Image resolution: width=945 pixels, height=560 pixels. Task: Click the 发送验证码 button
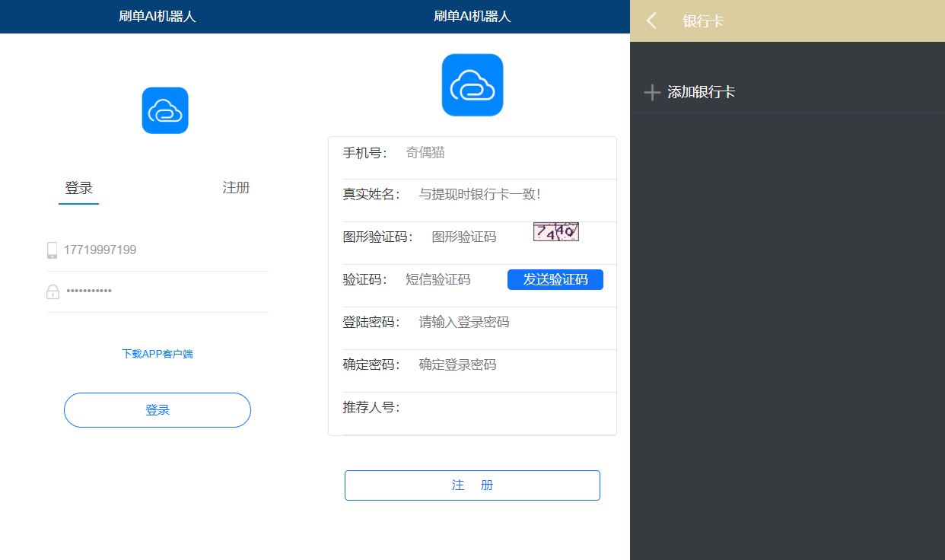555,279
